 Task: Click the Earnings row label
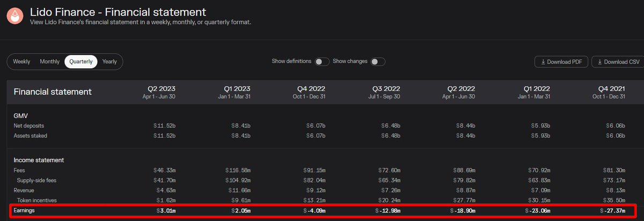[x=25, y=211]
